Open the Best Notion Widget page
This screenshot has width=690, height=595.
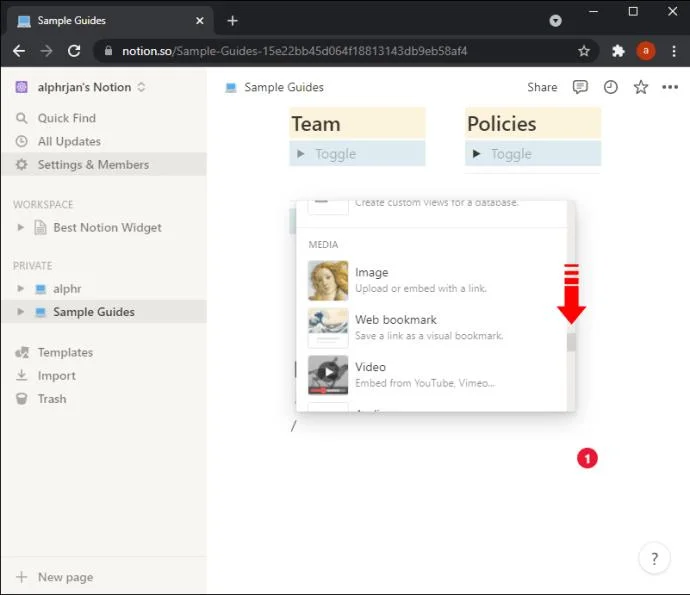click(107, 228)
